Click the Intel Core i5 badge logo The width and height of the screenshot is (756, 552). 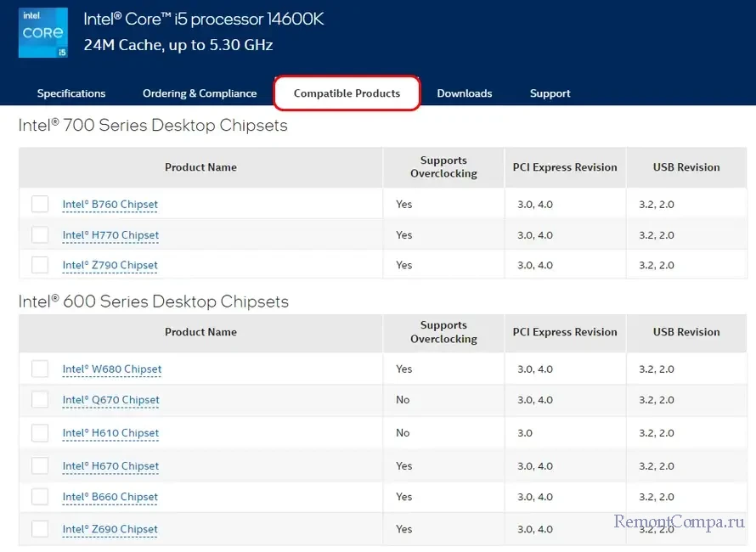(43, 33)
